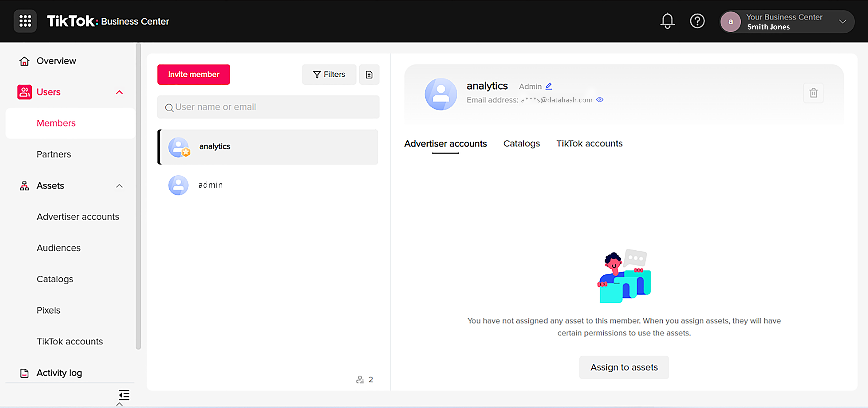868x408 pixels.
Task: Go to Overview in the sidebar
Action: click(56, 61)
